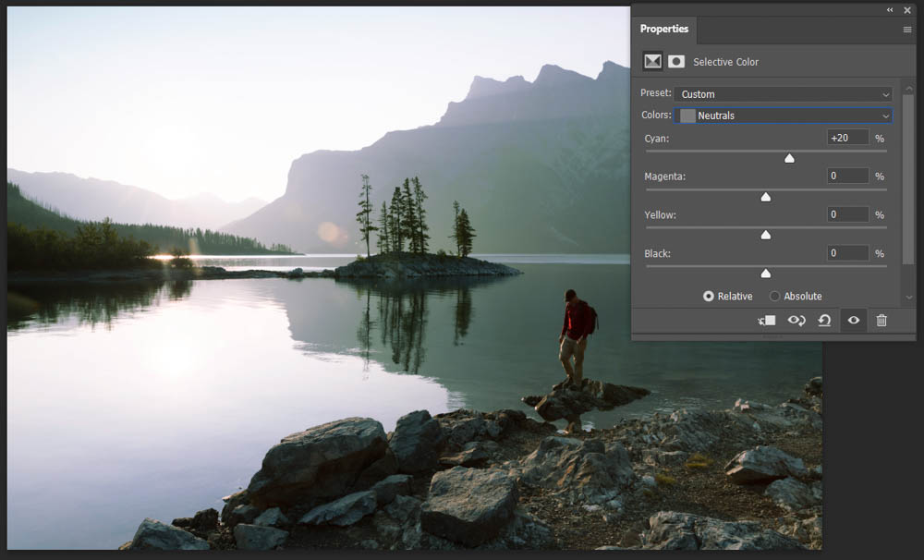Click the Black percentage field
Image resolution: width=924 pixels, height=560 pixels.
(x=847, y=253)
